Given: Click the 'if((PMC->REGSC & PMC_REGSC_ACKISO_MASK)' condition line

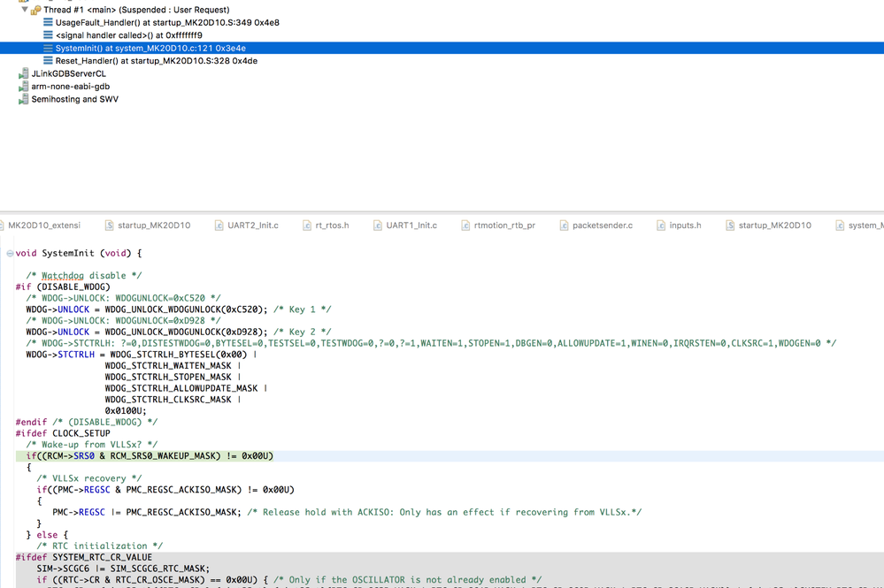Looking at the screenshot, I should 165,490.
